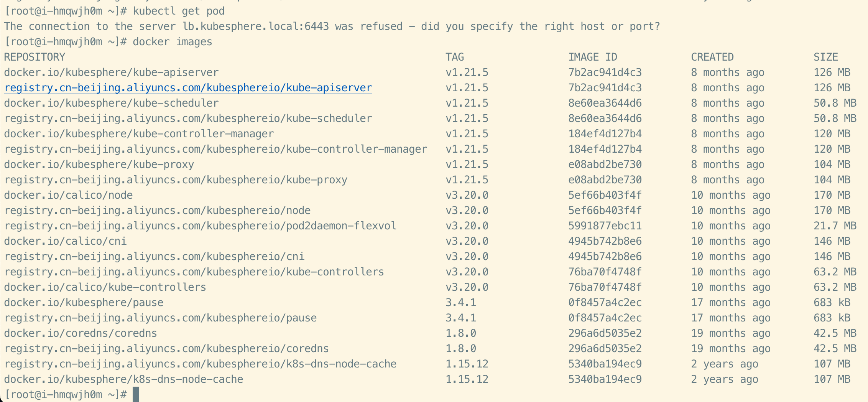
Task: Click the docker.io/calico/node repository entry
Action: pyautogui.click(x=68, y=195)
